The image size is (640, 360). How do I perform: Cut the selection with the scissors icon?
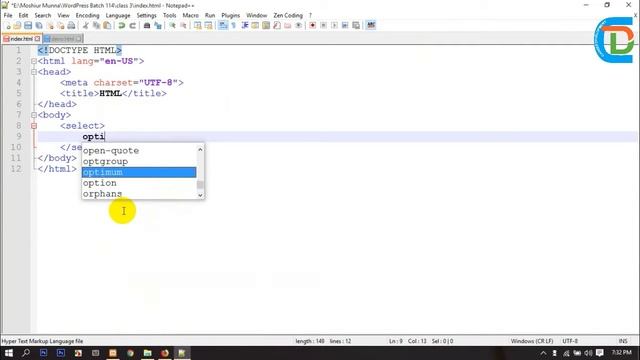click(86, 25)
